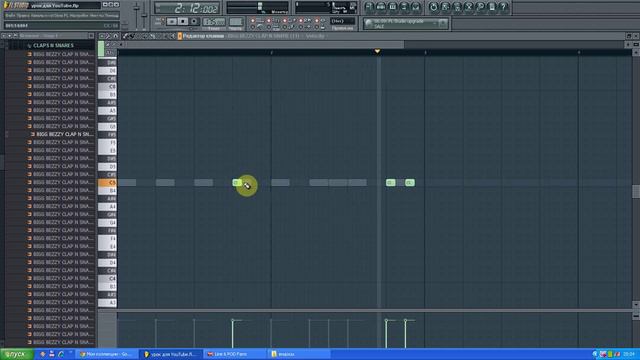
Task: Open the piano roll options menu arrow
Action: tap(102, 36)
